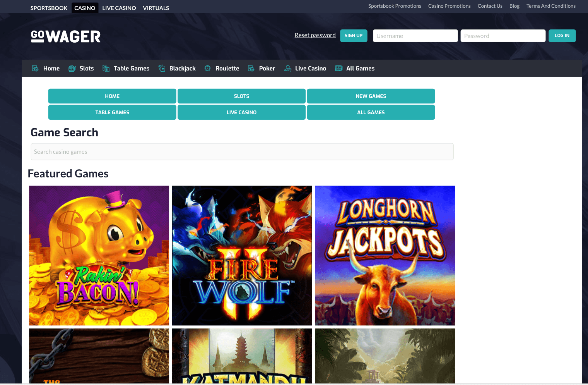This screenshot has height=385, width=588.
Task: Click the Table Games cards icon
Action: [x=106, y=68]
